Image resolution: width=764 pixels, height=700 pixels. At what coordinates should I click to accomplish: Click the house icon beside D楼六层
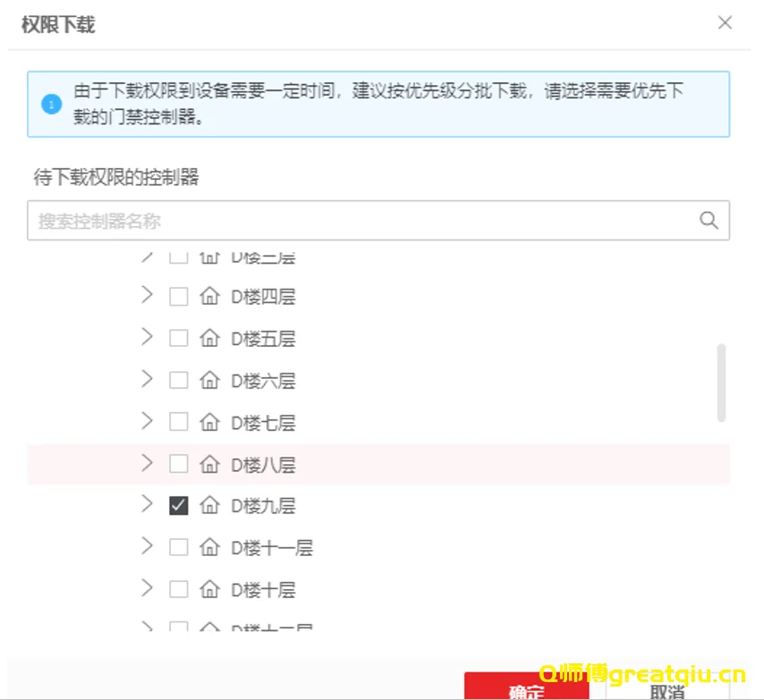(209, 381)
